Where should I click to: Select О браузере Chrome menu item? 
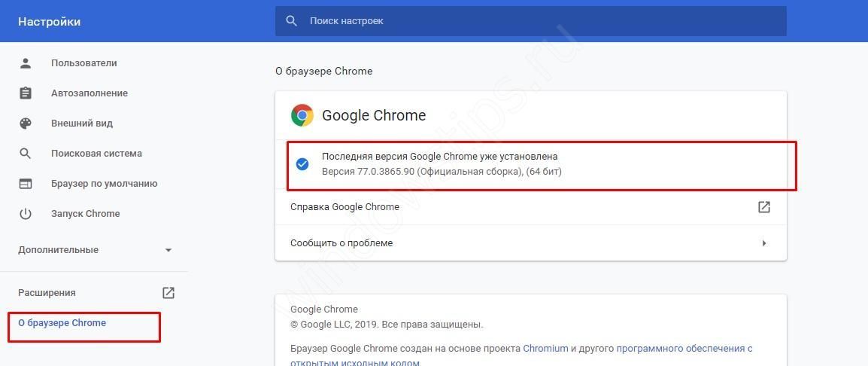[x=62, y=323]
